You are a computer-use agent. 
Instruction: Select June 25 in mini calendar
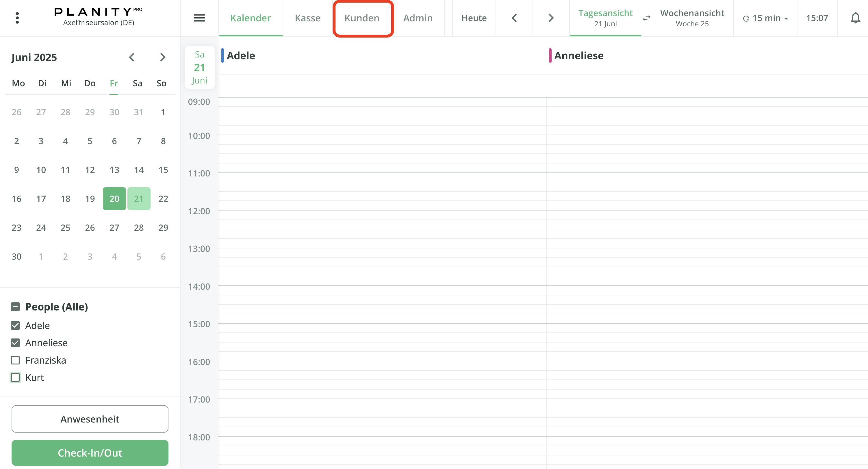pos(65,228)
